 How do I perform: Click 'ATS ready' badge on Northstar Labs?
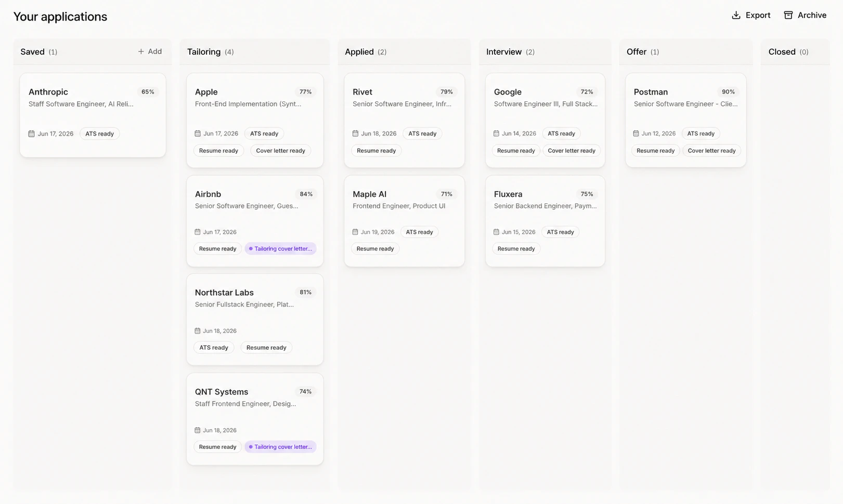pyautogui.click(x=214, y=348)
